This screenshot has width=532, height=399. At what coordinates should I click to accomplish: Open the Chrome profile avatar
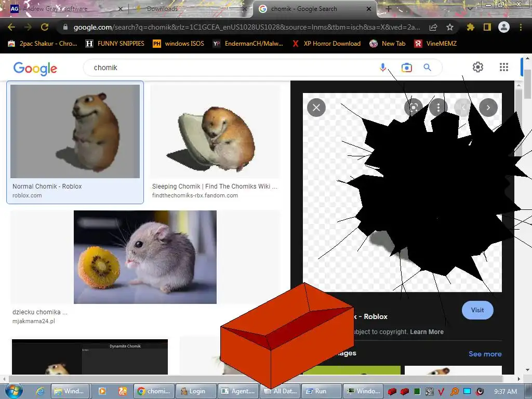pos(504,27)
